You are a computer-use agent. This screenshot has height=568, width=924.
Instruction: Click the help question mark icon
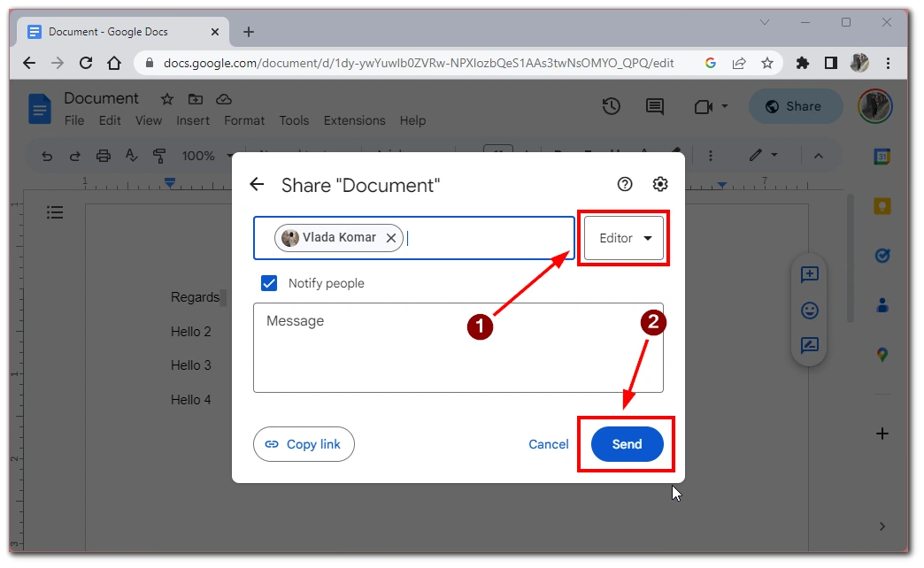coord(625,184)
